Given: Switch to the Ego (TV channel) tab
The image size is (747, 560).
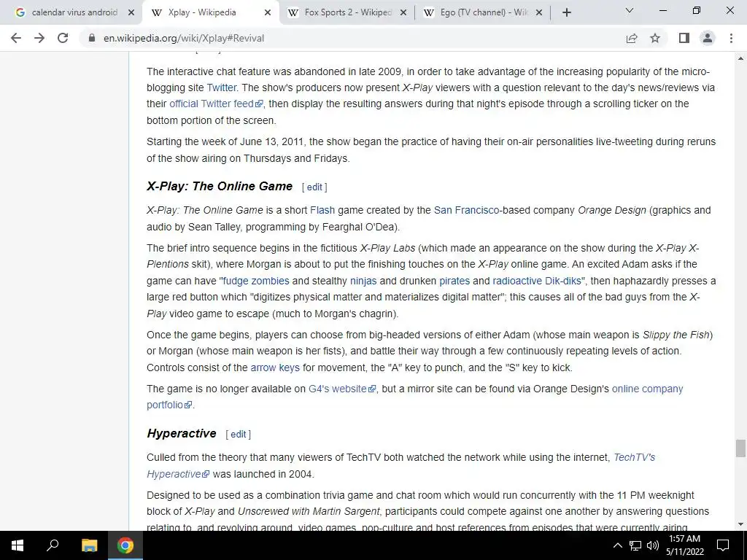Looking at the screenshot, I should coord(481,13).
